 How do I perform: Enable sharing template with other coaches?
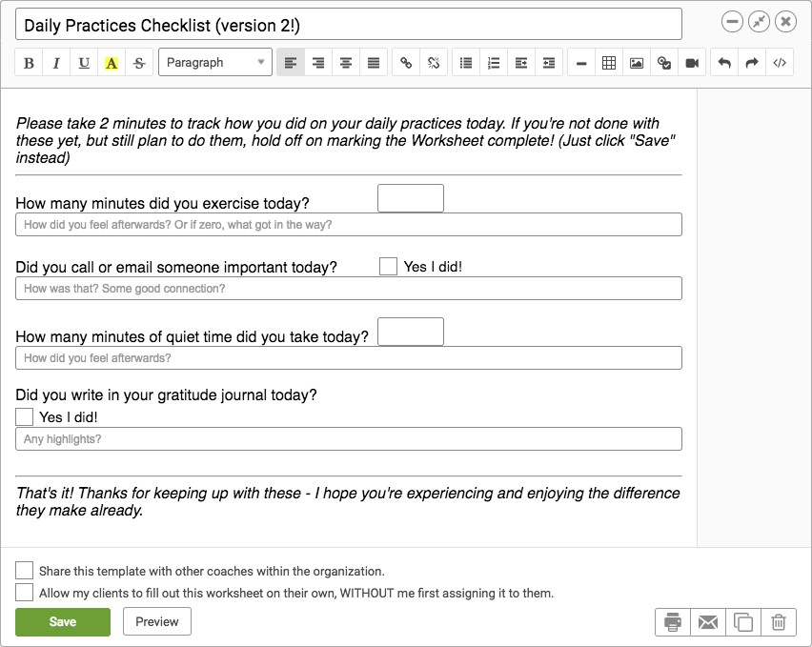25,571
